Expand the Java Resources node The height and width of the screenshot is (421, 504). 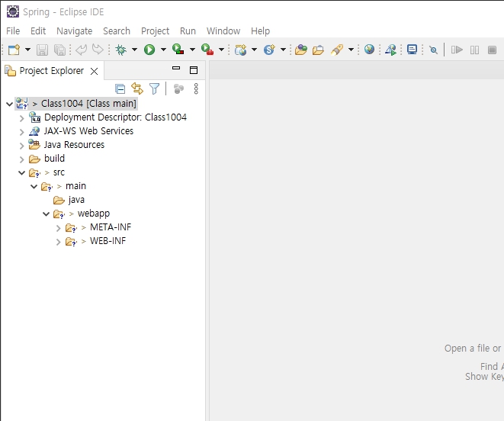tap(22, 146)
